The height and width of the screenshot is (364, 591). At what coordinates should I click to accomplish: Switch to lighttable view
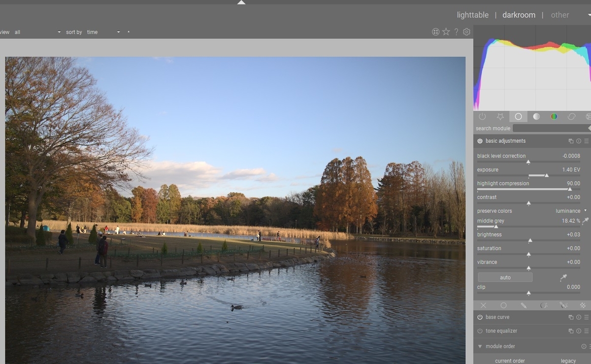tap(473, 15)
